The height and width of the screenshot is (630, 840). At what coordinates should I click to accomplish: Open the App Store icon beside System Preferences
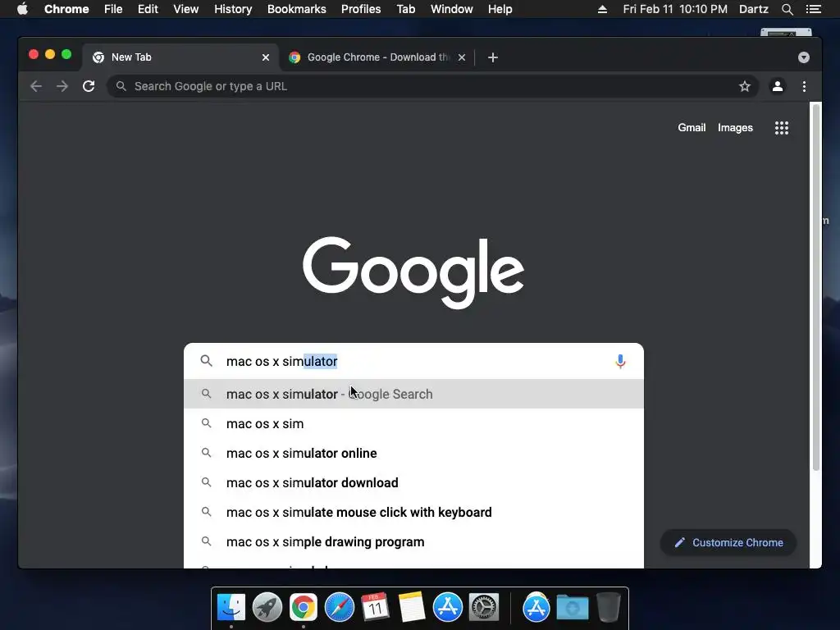pyautogui.click(x=447, y=607)
